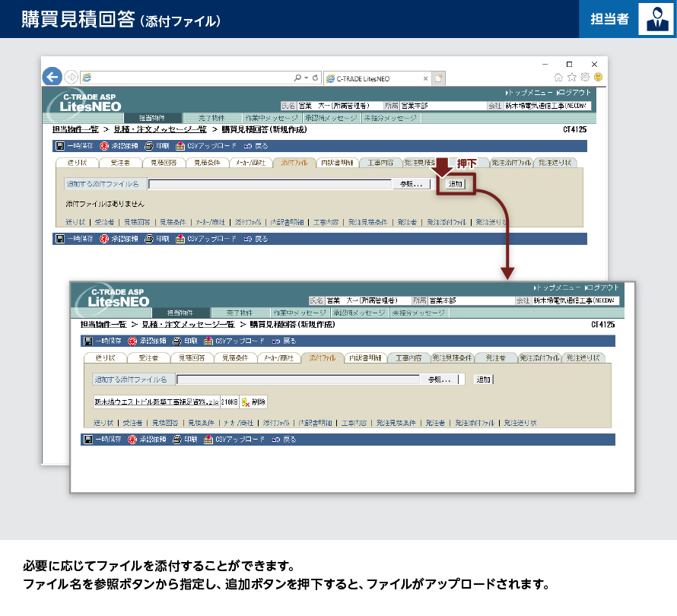This screenshot has width=677, height=616.
Task: Click the browser forward arrow button
Action: [x=71, y=77]
